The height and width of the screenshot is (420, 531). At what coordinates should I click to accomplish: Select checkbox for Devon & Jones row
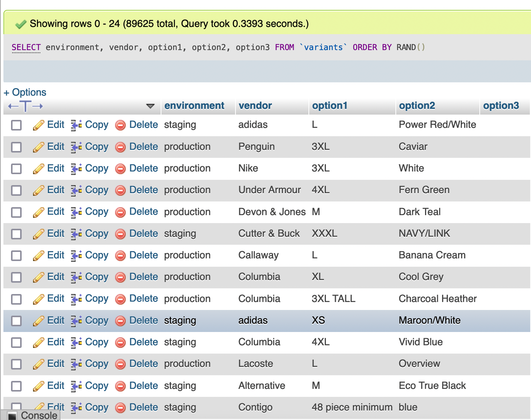pyautogui.click(x=16, y=212)
